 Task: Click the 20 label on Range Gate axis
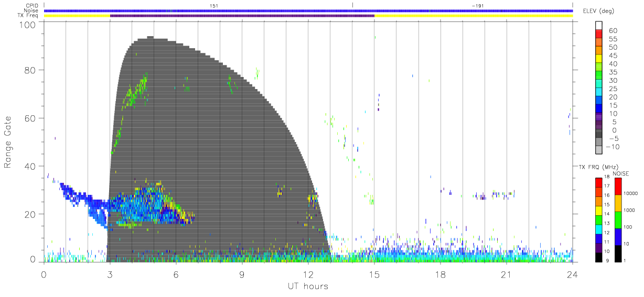[31, 214]
